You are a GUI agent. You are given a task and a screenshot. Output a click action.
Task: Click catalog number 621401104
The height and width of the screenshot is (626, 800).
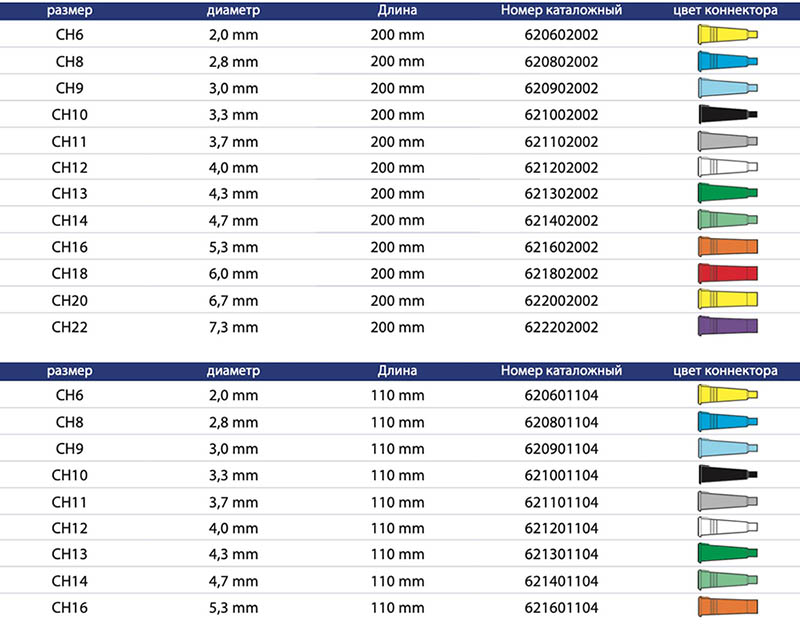(x=561, y=581)
